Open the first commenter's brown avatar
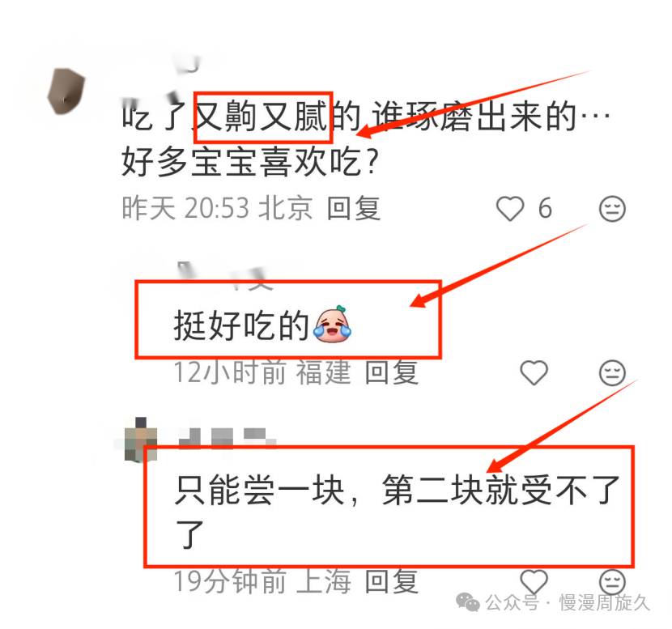Viewport: 672px width, 629px height. [66, 91]
